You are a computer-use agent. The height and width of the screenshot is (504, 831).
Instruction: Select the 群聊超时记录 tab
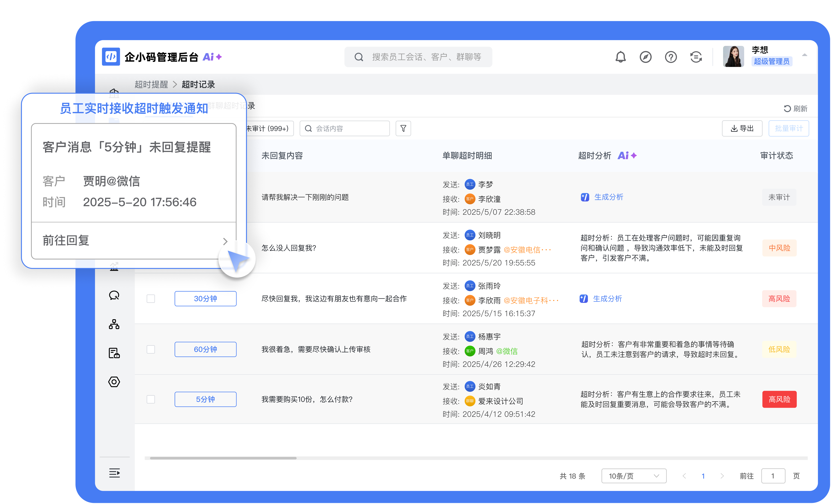coord(231,106)
